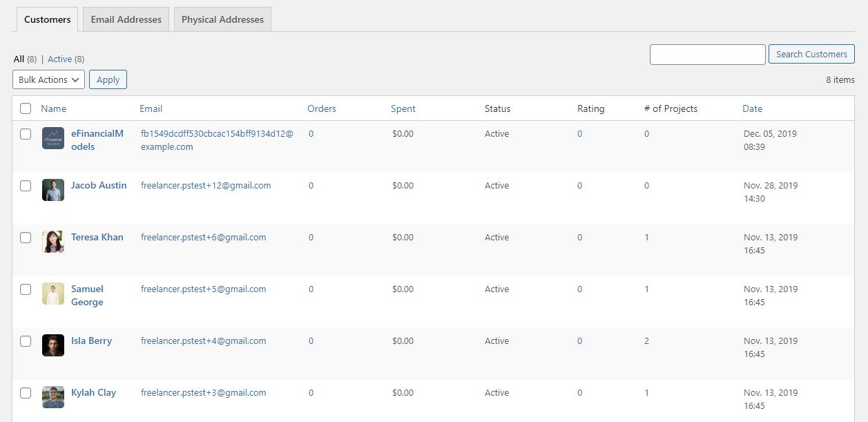Click email freelancer.pstest+12@gmail.com
This screenshot has width=868, height=422.
[x=206, y=185]
